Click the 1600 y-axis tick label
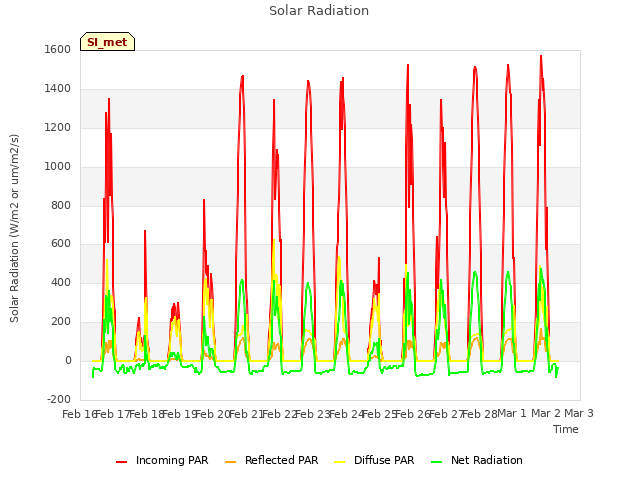The width and height of the screenshot is (640, 480). (x=58, y=50)
